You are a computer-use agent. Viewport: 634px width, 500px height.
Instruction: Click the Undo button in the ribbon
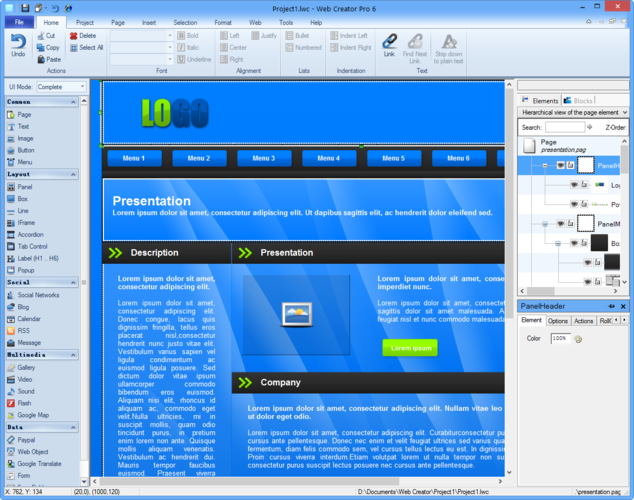18,46
